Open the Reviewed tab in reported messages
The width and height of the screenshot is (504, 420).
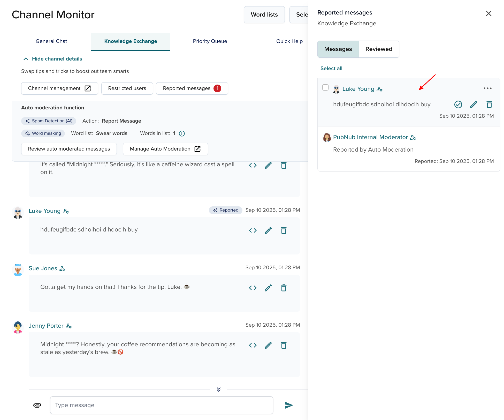379,49
